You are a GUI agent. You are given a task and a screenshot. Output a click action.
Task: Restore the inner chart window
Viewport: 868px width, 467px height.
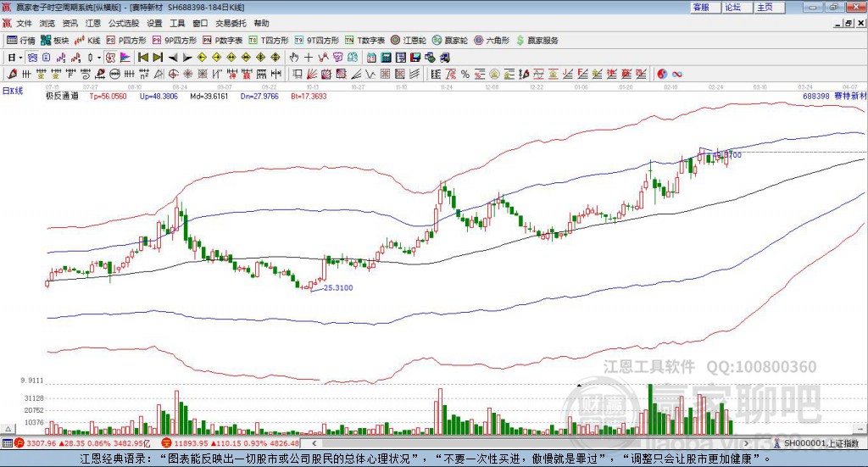tap(849, 23)
